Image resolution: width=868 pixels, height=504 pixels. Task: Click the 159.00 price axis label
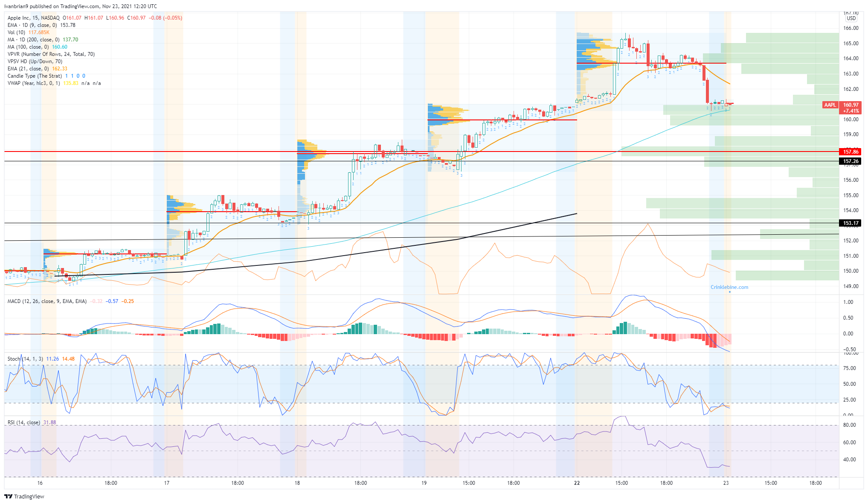coord(851,134)
